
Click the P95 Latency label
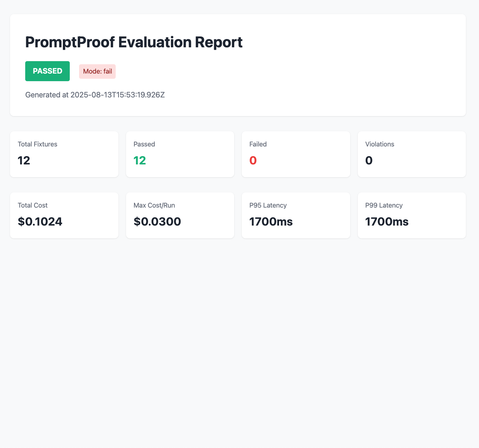[268, 206]
